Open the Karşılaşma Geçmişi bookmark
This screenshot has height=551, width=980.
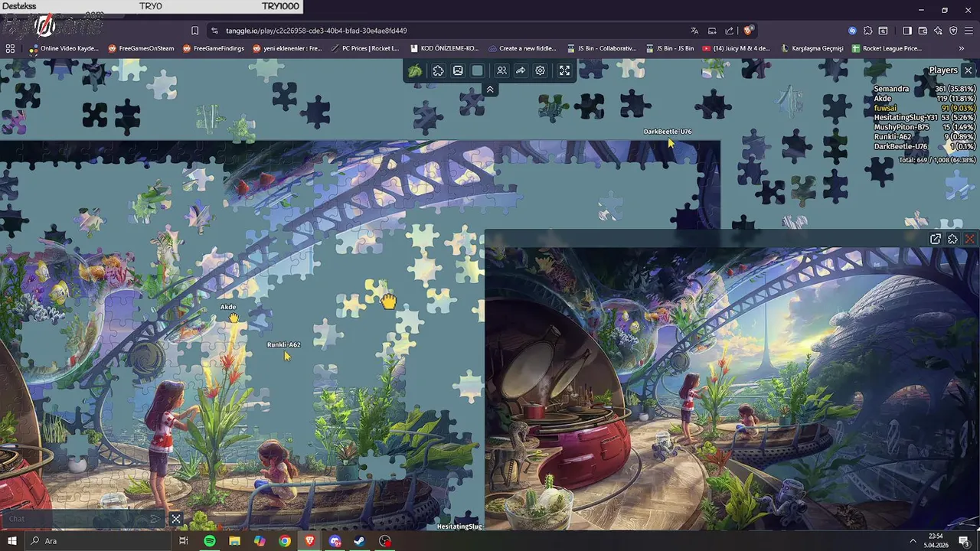[x=812, y=48]
